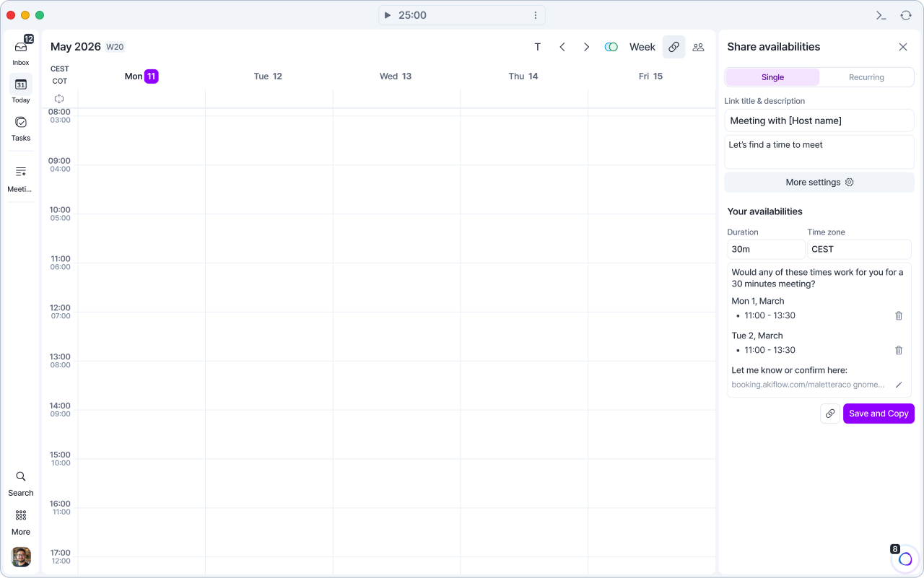This screenshot has height=578, width=924.
Task: Edit the Let's find a time description
Action: (x=819, y=152)
